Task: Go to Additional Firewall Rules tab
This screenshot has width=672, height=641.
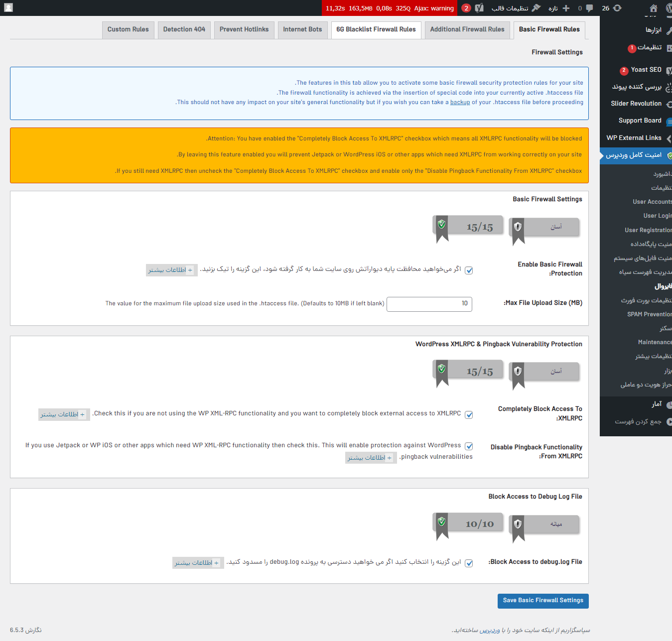Action: pos(467,30)
